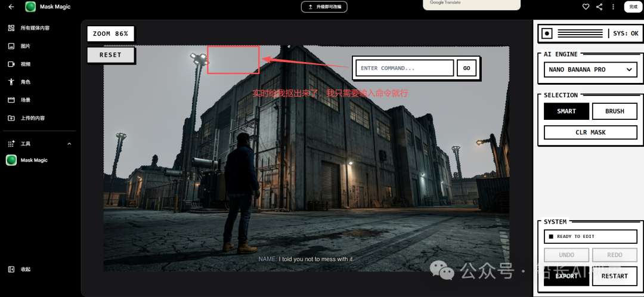Viewport: 644px width, 297px height.
Task: Click the GO button
Action: [x=466, y=68]
